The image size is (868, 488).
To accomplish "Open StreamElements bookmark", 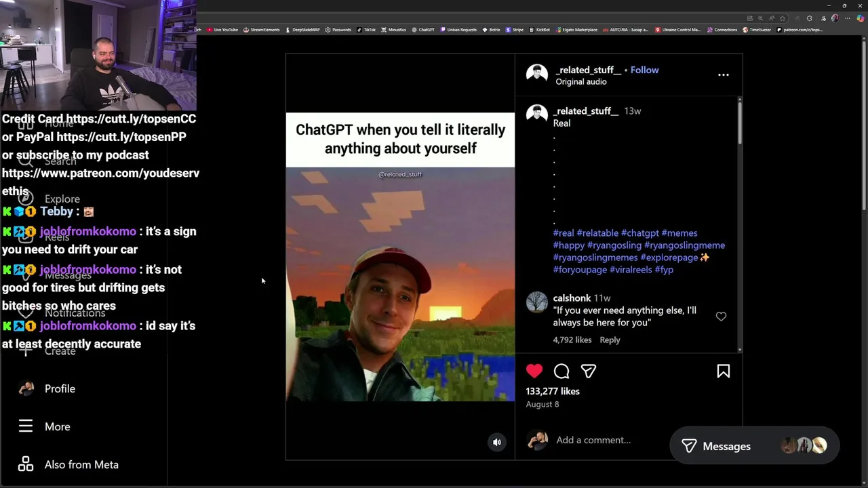I will 262,30.
